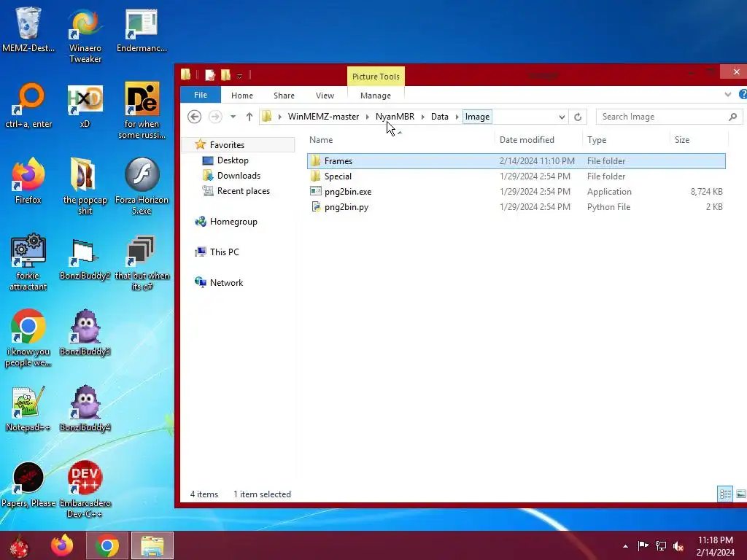Screen dimensions: 747x560
Task: Click the Properties quick access toolbar icon
Action: click(210, 75)
